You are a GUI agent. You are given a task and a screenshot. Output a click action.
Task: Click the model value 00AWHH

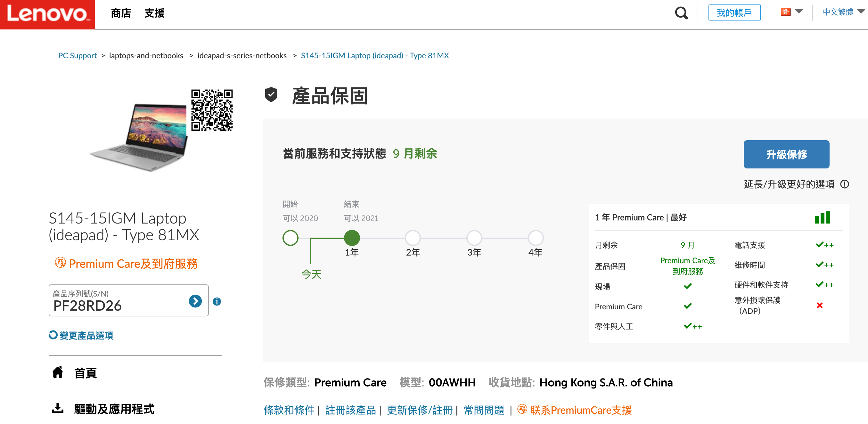click(x=452, y=382)
